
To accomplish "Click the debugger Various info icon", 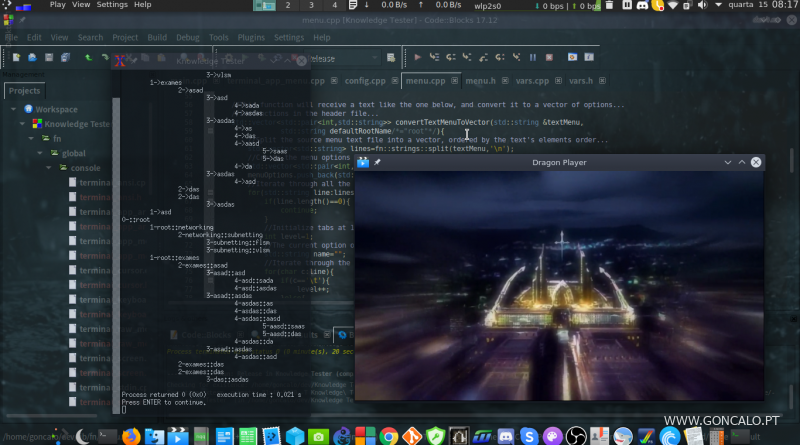I will (x=589, y=57).
